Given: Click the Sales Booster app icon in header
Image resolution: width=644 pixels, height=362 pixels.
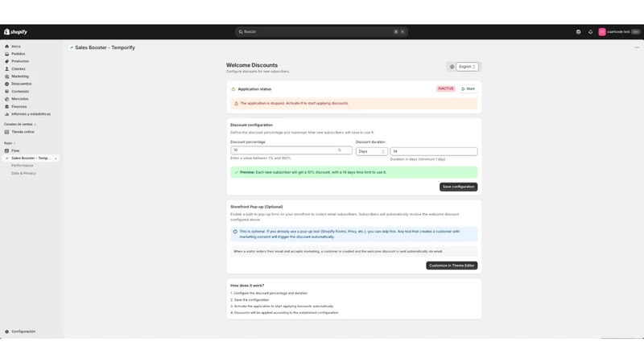Looking at the screenshot, I should (72, 47).
